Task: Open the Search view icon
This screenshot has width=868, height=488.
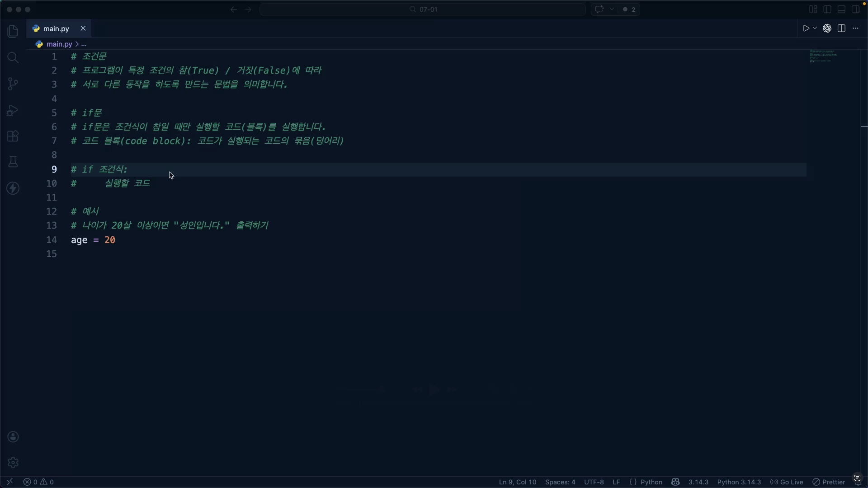Action: (13, 57)
